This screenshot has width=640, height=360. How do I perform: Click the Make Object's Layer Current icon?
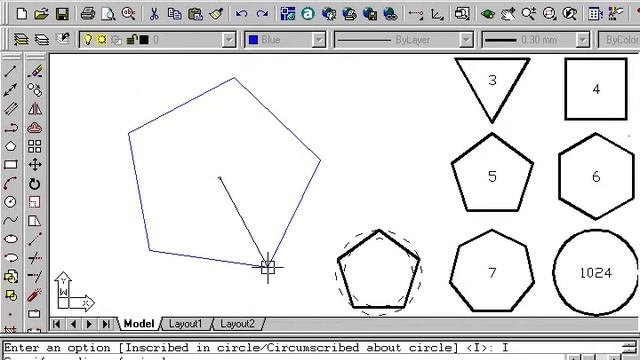pyautogui.click(x=20, y=40)
